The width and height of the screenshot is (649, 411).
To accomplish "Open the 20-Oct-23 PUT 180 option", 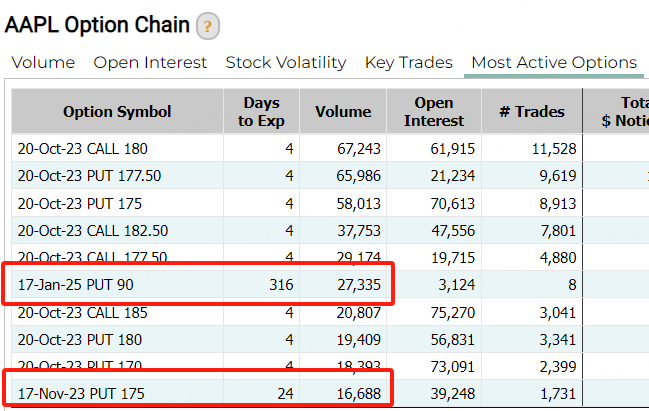I will (x=82, y=339).
